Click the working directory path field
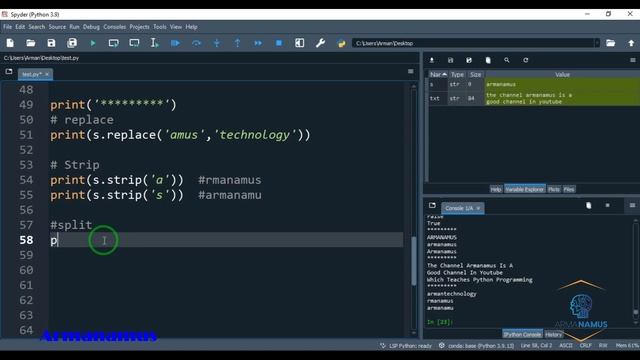640x360 pixels. pos(473,43)
